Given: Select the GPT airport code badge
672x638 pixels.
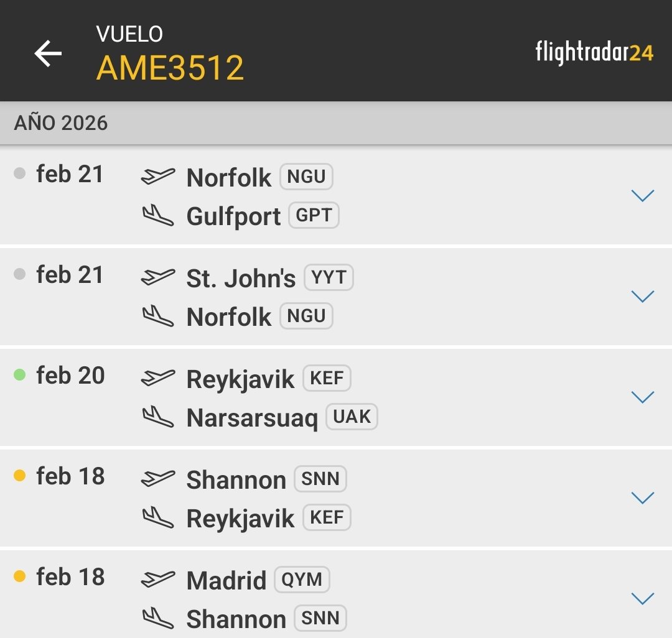Looking at the screenshot, I should tap(314, 216).
